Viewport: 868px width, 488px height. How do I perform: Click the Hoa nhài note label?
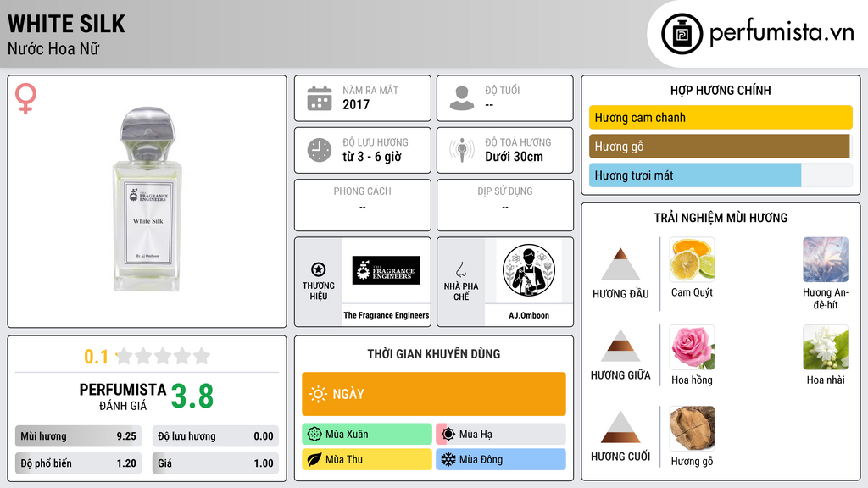click(826, 380)
